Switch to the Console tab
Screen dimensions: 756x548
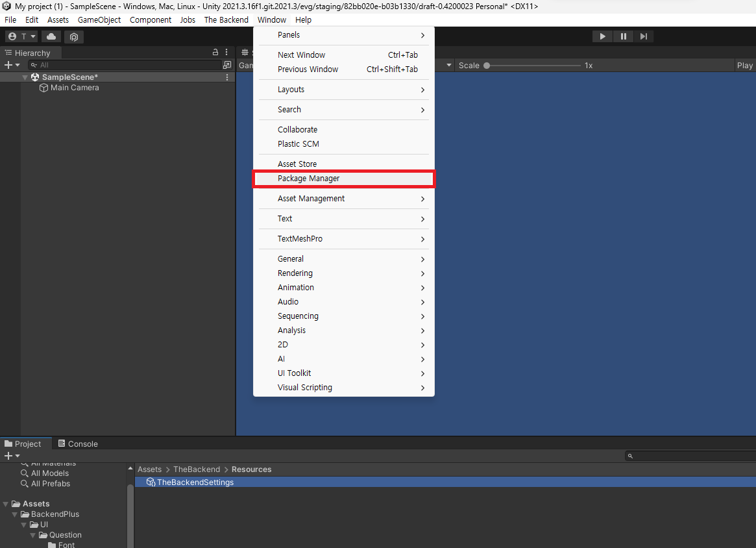[78, 444]
